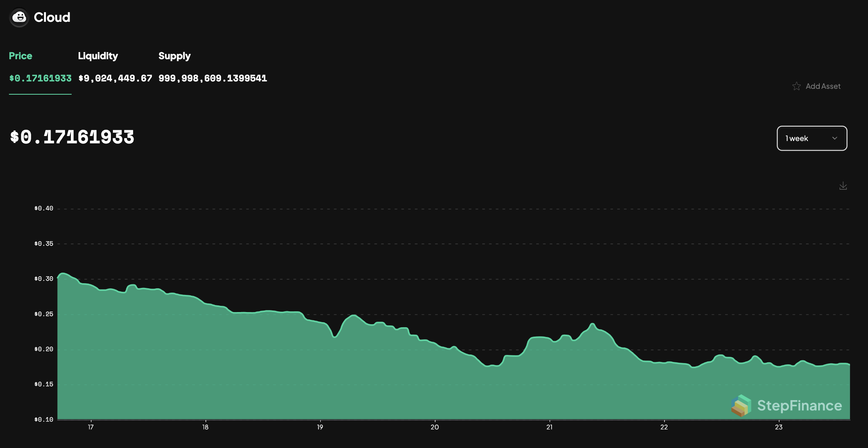Click the chevron in timeframe selector
Viewport: 868px width, 448px height.
[x=835, y=138]
